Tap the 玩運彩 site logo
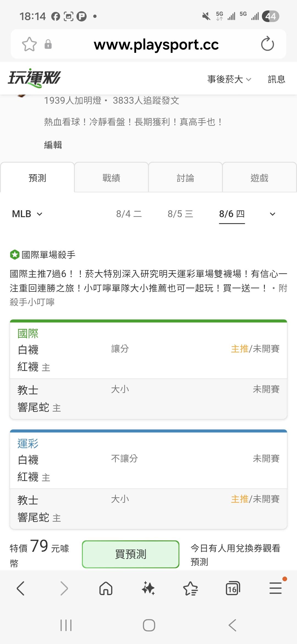Image resolution: width=297 pixels, height=644 pixels. (x=34, y=78)
